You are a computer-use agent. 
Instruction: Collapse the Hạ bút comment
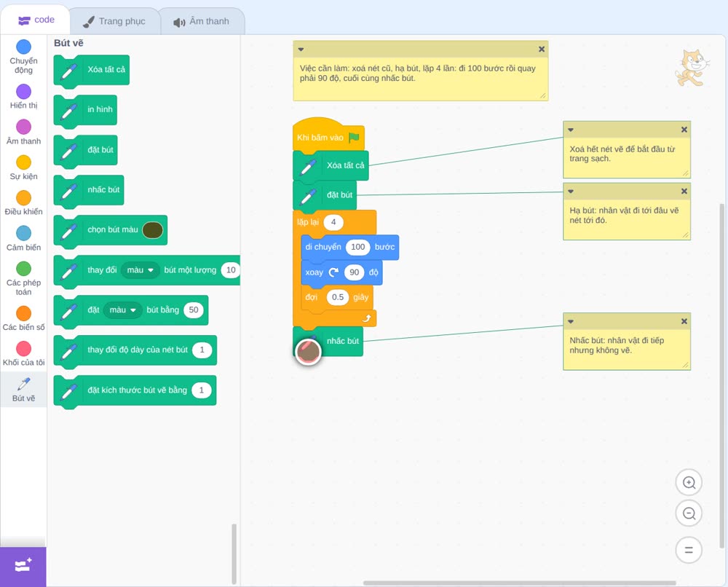tap(571, 192)
